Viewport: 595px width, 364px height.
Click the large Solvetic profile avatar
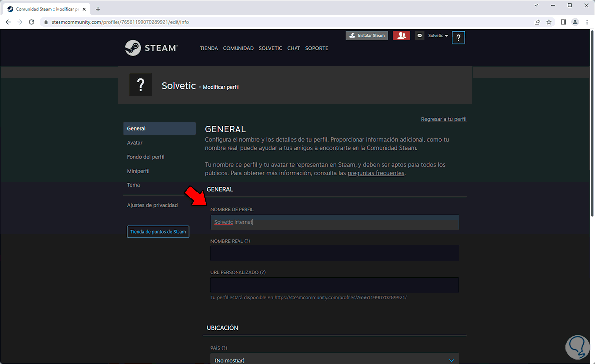click(x=141, y=85)
